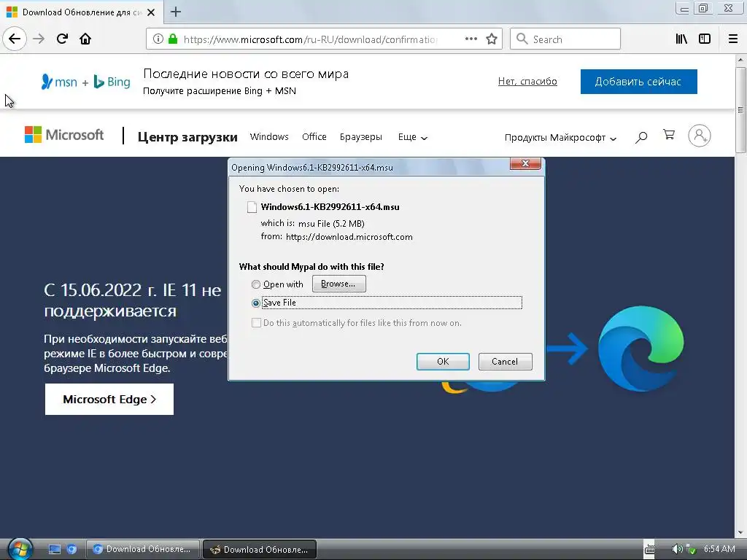Viewport: 747px width, 560px height.
Task: Click Центр загрузки heading link
Action: point(187,137)
